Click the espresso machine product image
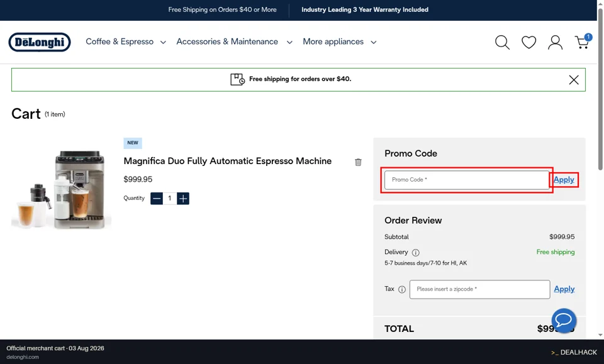This screenshot has width=604, height=364. [x=61, y=190]
